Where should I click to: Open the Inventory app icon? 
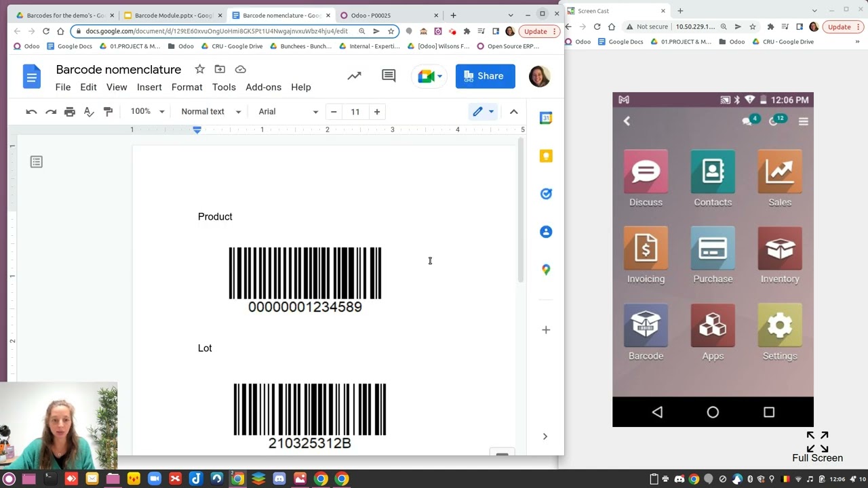click(780, 249)
